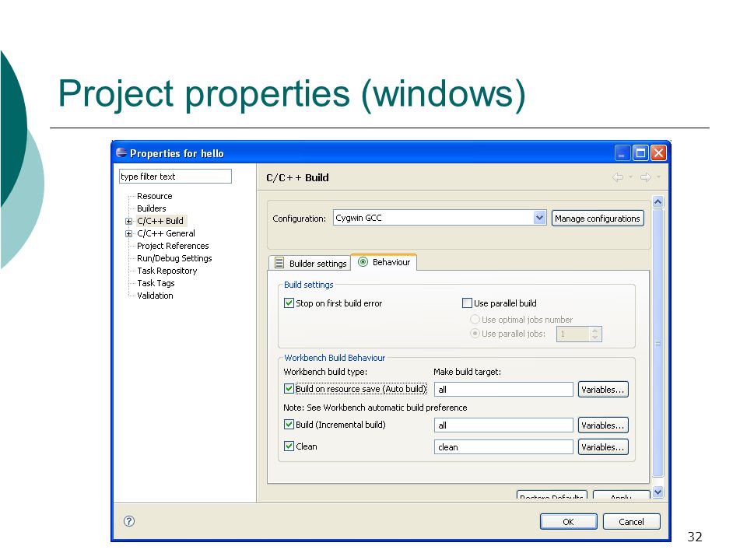The width and height of the screenshot is (747, 560).
Task: Toggle Build on resource save (Auto build)
Action: point(289,389)
